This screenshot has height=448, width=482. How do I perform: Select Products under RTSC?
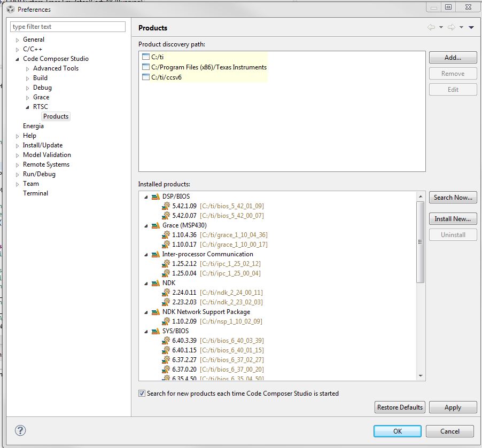click(56, 116)
